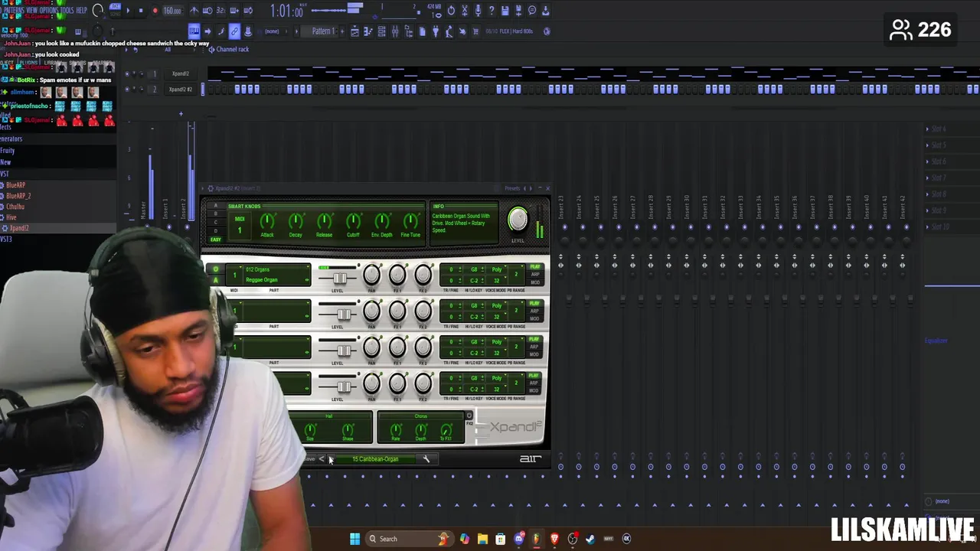The image size is (980, 551).
Task: Open the Poly voice mode dropdown of part one
Action: [498, 269]
